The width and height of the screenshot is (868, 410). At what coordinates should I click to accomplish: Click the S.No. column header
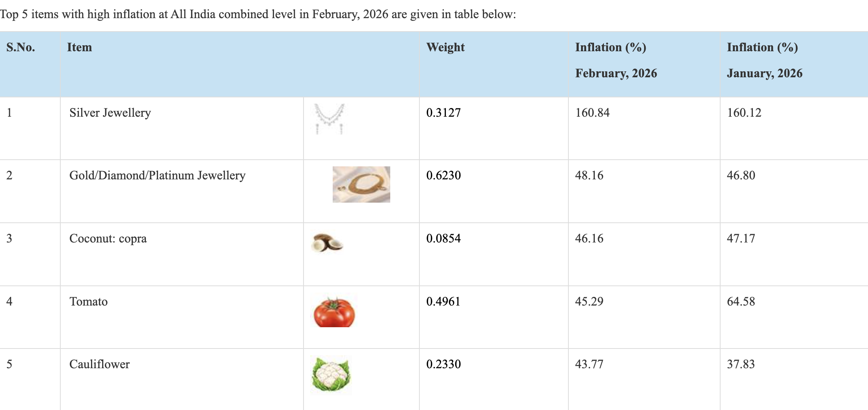(21, 47)
